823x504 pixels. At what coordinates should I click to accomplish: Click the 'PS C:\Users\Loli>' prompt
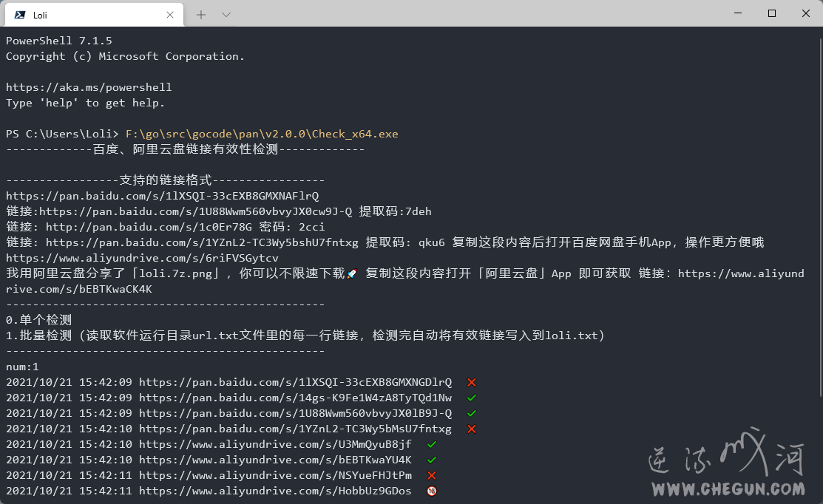coord(62,134)
